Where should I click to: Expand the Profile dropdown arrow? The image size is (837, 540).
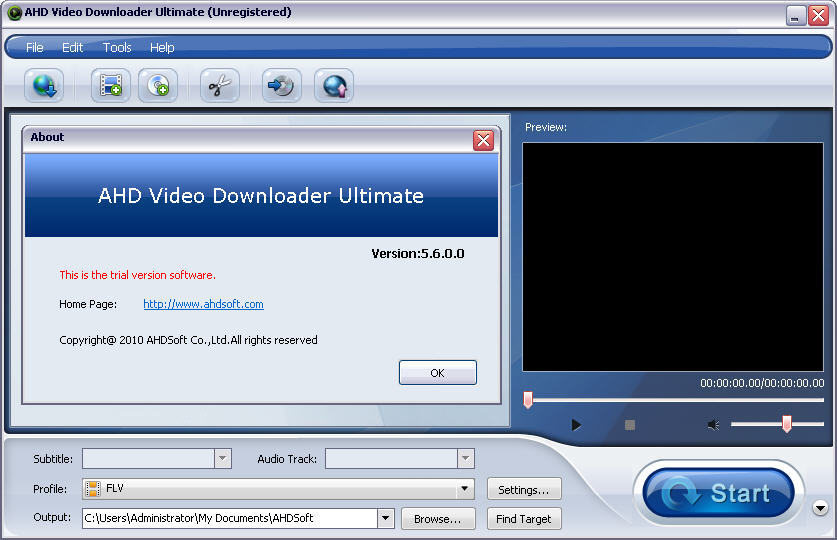tap(464, 489)
